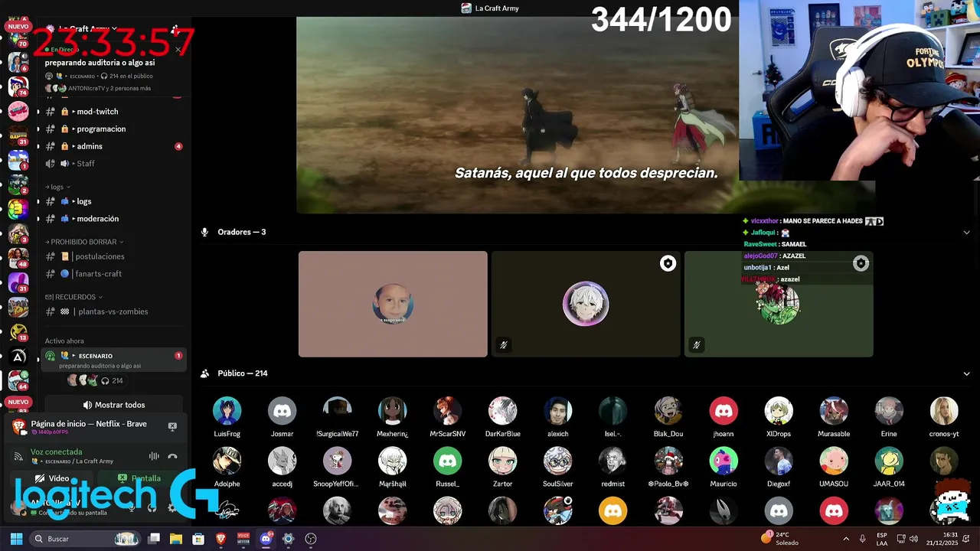Image resolution: width=980 pixels, height=551 pixels.
Task: Open Mexherinz's audience avatar
Action: (392, 411)
